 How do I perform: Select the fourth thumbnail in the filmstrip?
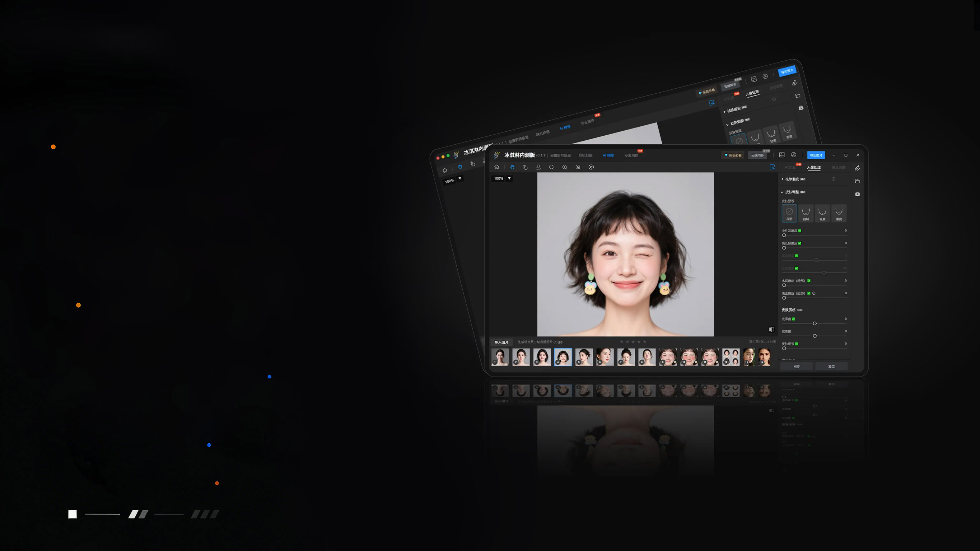[x=563, y=356]
